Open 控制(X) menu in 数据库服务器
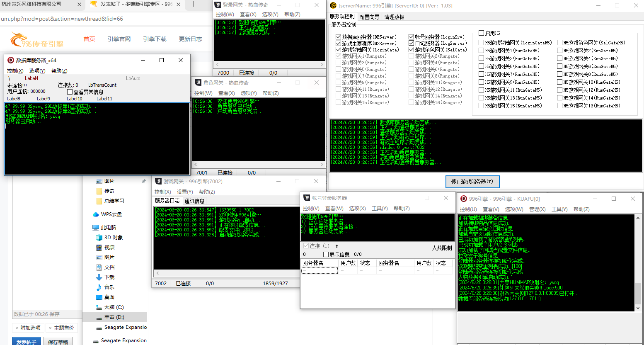 pos(15,71)
